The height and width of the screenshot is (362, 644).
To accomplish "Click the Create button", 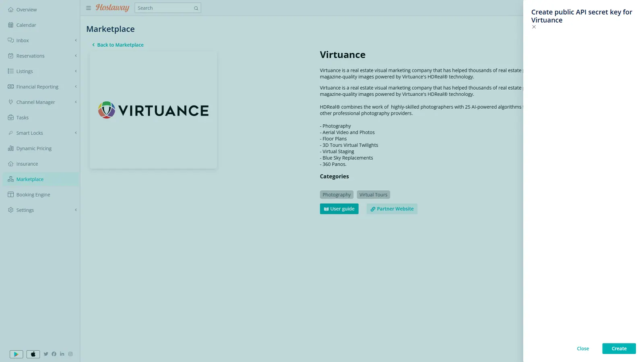I will click(x=619, y=349).
